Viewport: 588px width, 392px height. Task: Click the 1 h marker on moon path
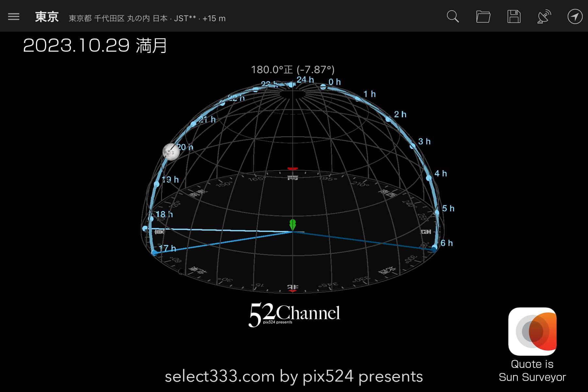(x=358, y=99)
